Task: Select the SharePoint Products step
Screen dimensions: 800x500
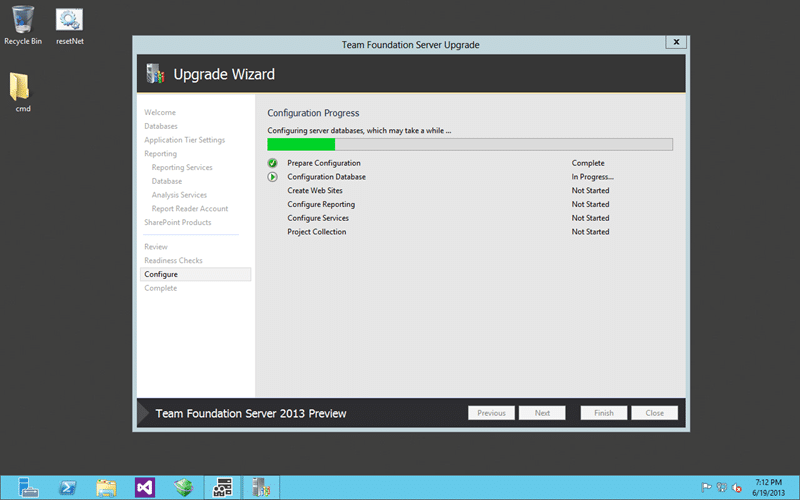Action: [x=177, y=222]
